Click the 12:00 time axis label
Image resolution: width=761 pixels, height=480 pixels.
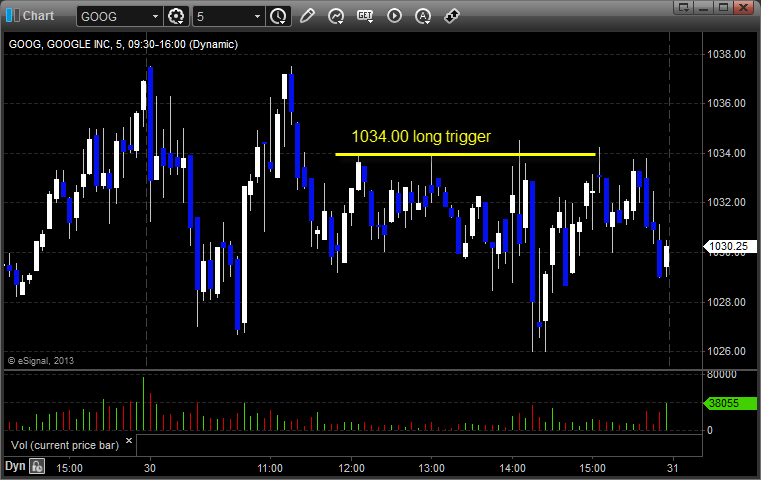351,468
